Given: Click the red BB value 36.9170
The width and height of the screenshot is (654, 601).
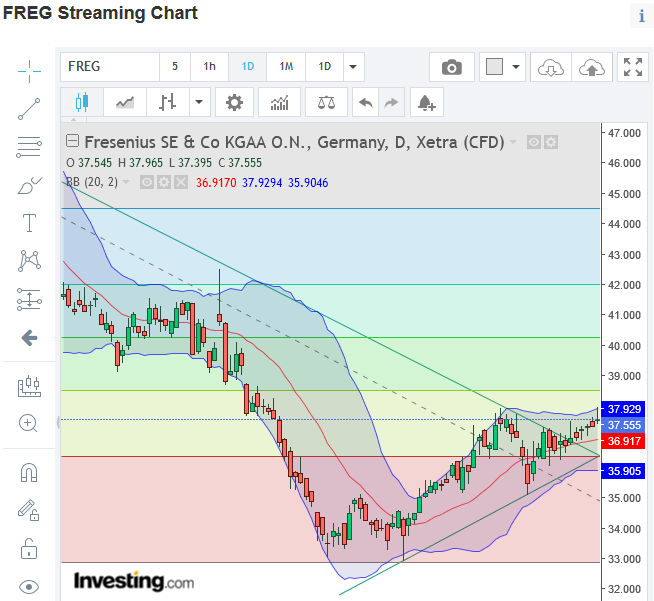Looking at the screenshot, I should pos(216,183).
